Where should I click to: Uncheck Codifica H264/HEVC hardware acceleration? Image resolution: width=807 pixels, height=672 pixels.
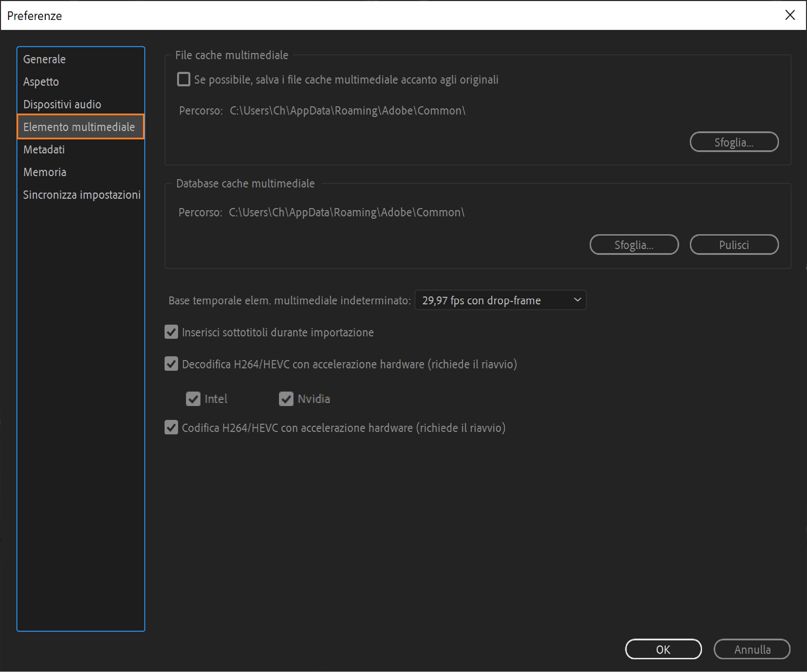172,427
